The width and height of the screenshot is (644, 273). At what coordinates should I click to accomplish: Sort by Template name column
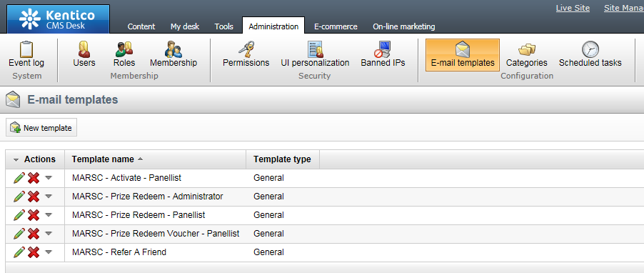(103, 159)
